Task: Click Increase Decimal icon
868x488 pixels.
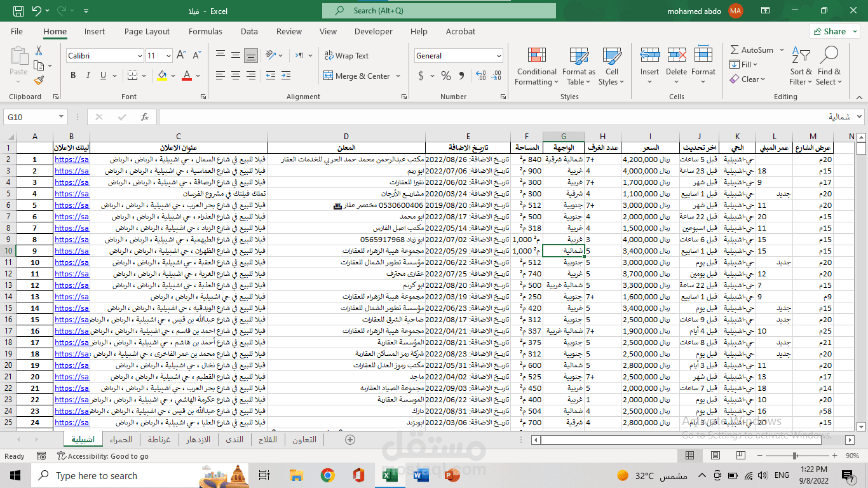Action: [480, 76]
